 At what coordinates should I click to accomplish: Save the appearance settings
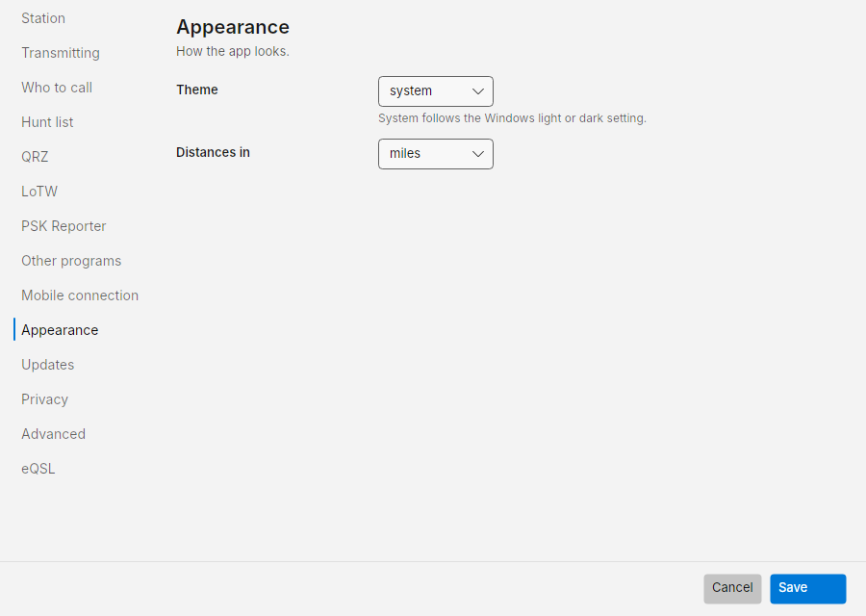tap(808, 588)
